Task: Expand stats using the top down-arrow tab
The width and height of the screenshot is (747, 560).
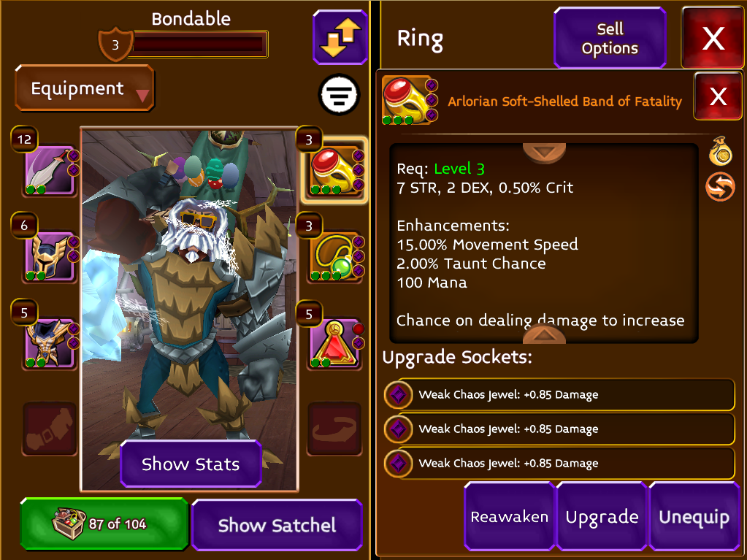Action: (544, 153)
